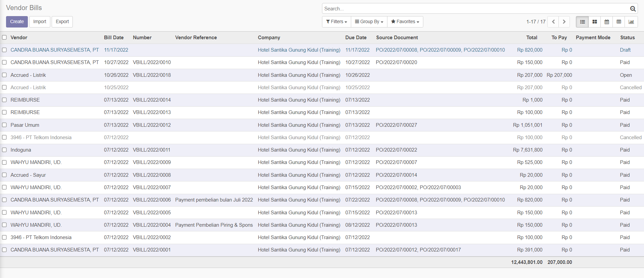Go to next page of bills
The height and width of the screenshot is (278, 644).
click(564, 22)
